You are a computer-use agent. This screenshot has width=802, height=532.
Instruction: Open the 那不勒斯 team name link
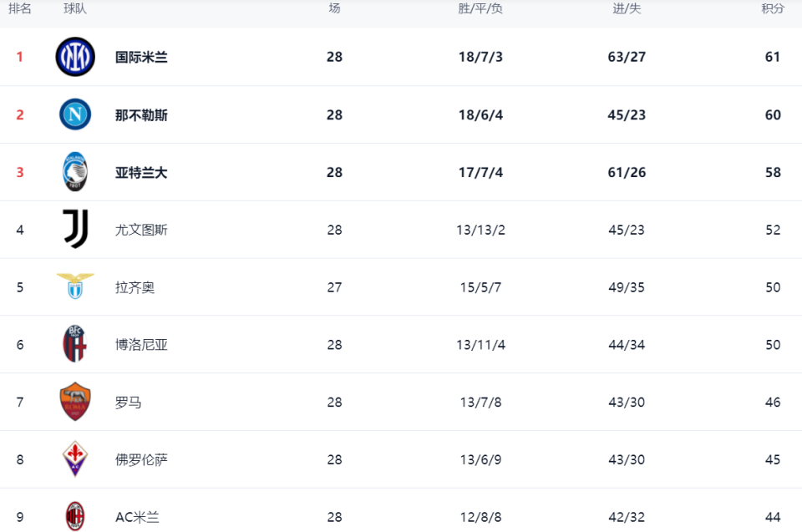(x=141, y=114)
